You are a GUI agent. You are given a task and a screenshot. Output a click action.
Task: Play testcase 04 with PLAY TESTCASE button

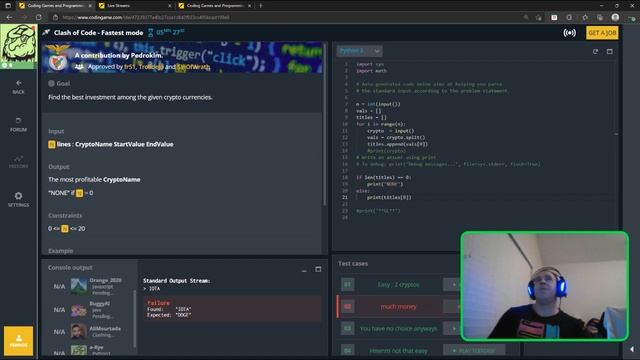474,351
